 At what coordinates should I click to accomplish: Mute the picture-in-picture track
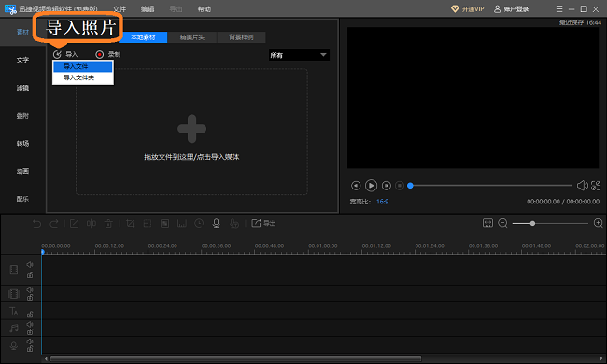[30, 289]
